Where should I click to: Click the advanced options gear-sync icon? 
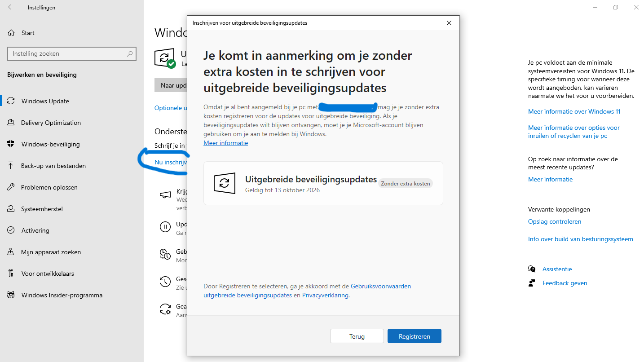click(x=165, y=309)
